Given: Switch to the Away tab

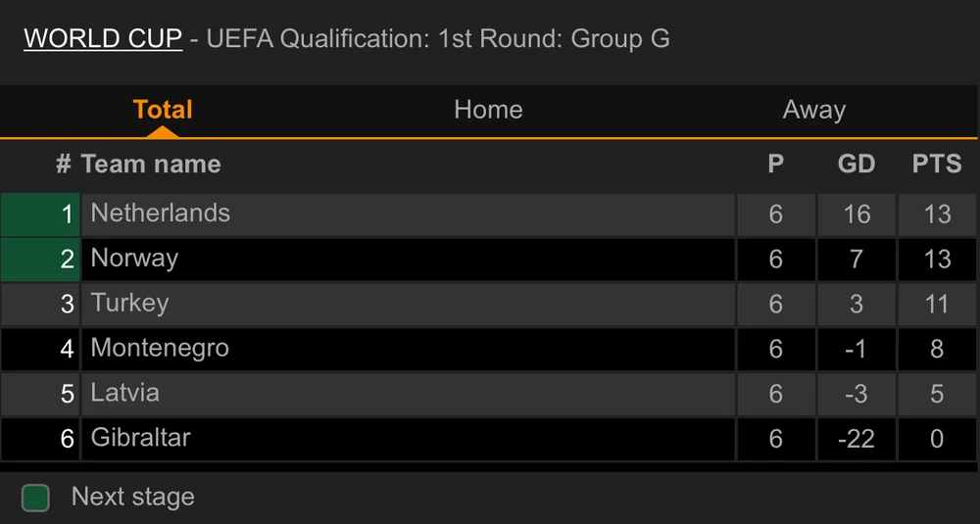Looking at the screenshot, I should (813, 110).
